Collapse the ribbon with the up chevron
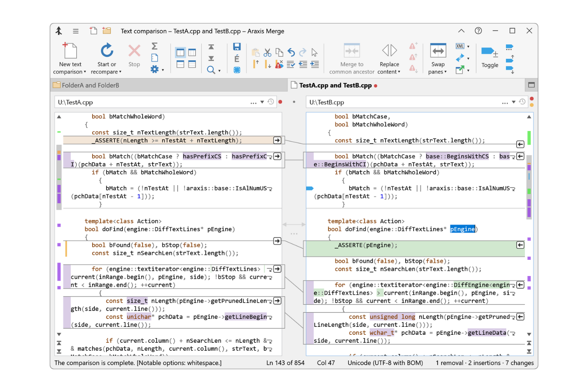The height and width of the screenshot is (392, 588). tap(461, 31)
